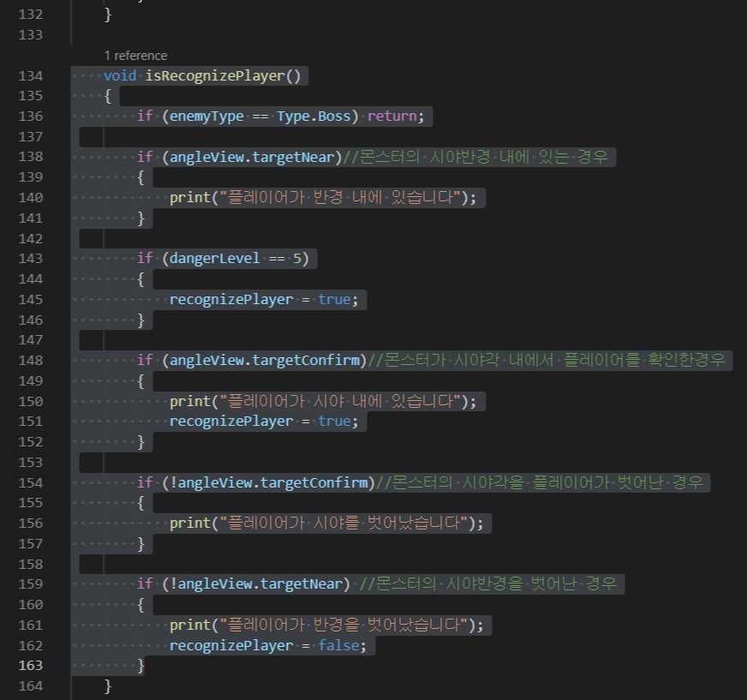Click 'recognizePlayer' on line 162

pyautogui.click(x=231, y=646)
